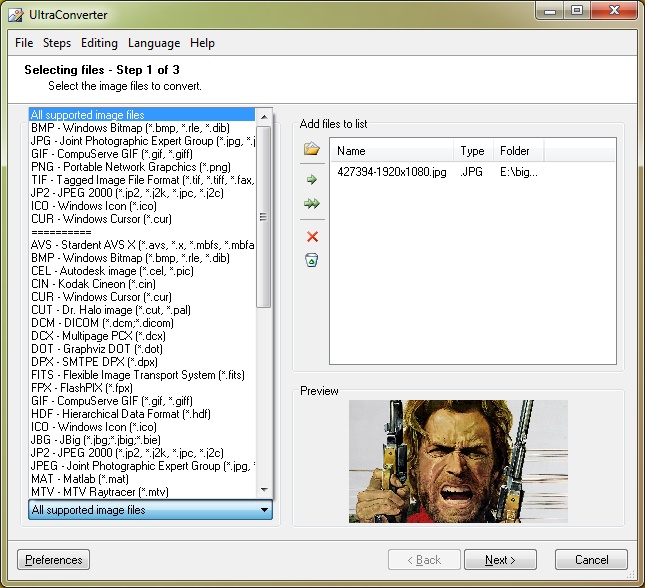The image size is (645, 588).
Task: Click the red X remove-file icon
Action: click(312, 236)
